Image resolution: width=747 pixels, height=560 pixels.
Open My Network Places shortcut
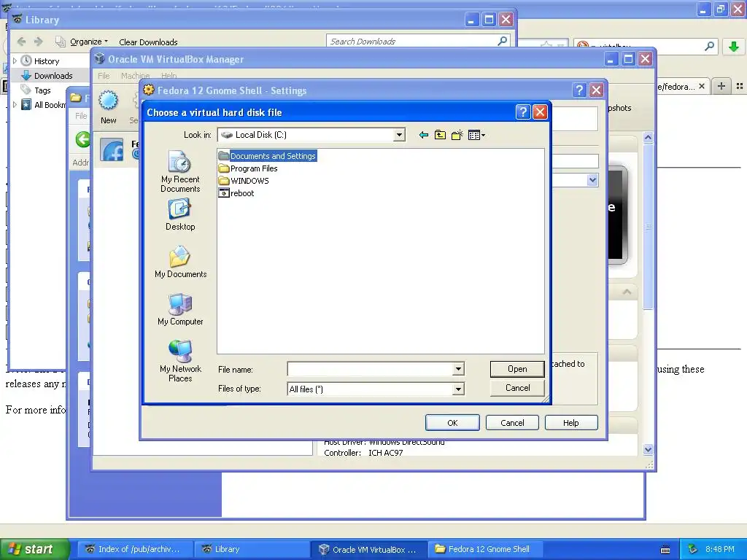click(x=180, y=361)
